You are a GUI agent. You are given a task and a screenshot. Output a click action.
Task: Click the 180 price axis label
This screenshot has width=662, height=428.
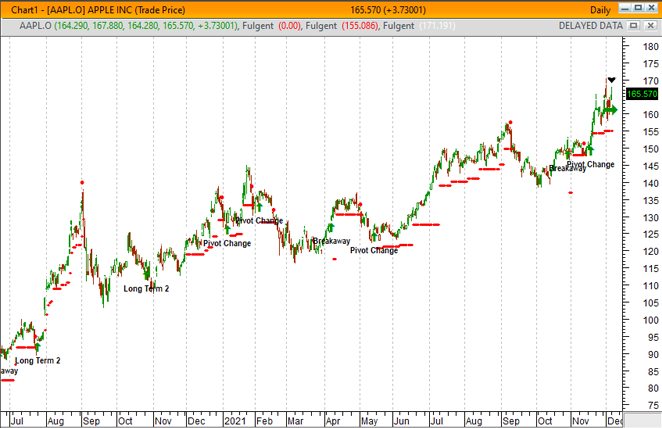tap(651, 47)
